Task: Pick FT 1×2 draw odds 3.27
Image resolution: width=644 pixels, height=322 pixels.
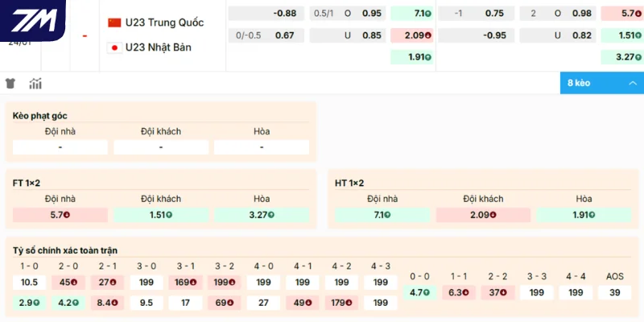Action: [262, 215]
